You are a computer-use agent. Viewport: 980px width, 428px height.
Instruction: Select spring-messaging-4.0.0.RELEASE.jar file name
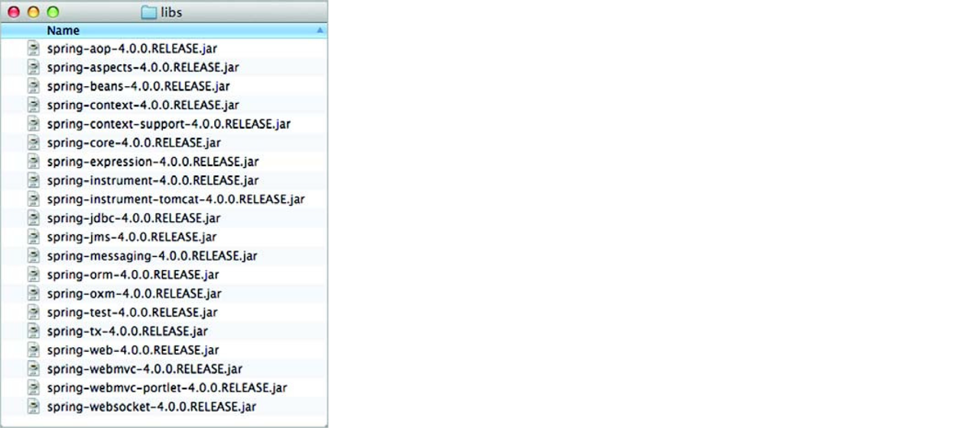tap(152, 256)
